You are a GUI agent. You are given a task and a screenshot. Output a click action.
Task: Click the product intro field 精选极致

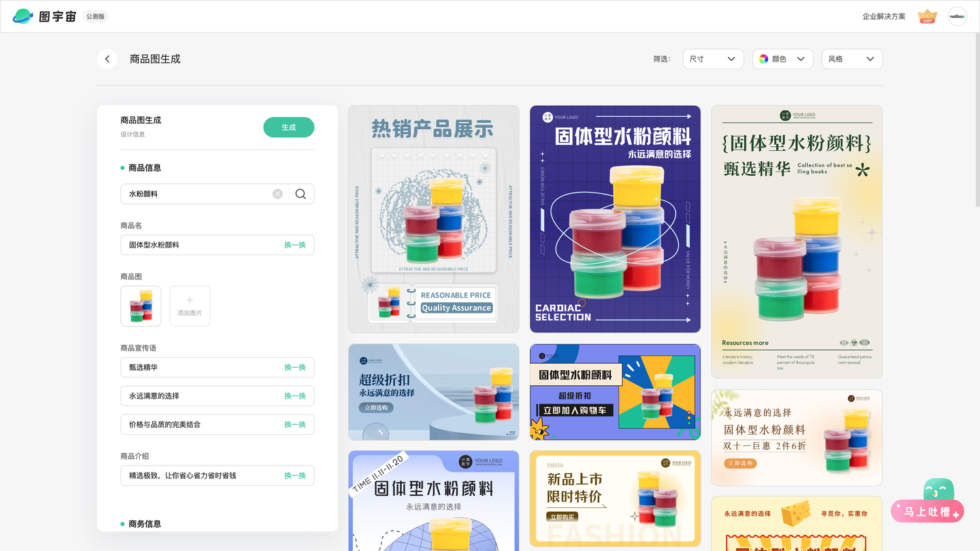217,475
